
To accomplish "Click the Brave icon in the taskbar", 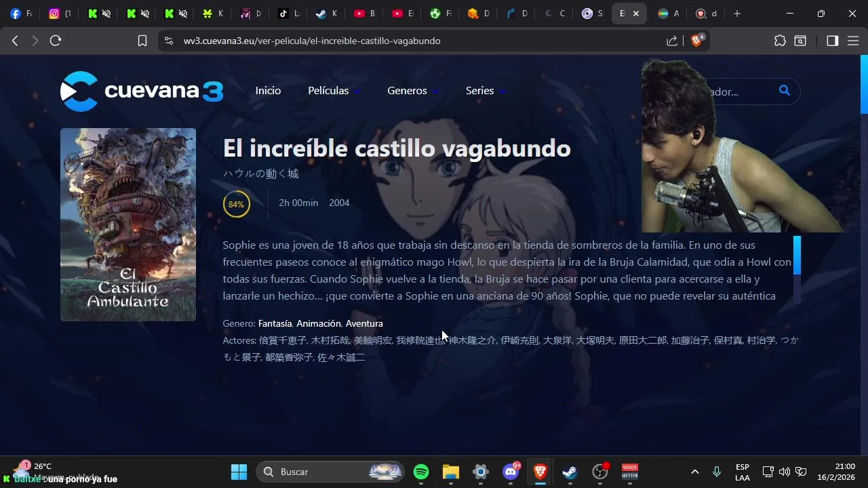I will point(540,472).
